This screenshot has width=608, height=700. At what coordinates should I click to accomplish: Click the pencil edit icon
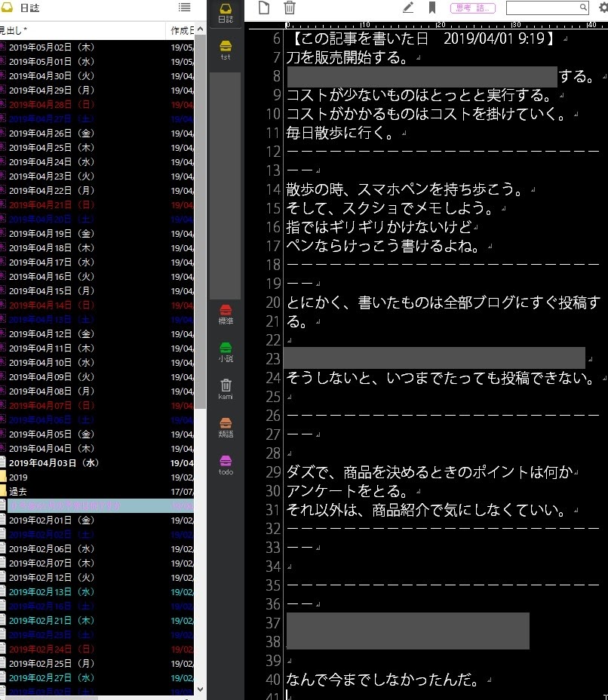[x=408, y=8]
